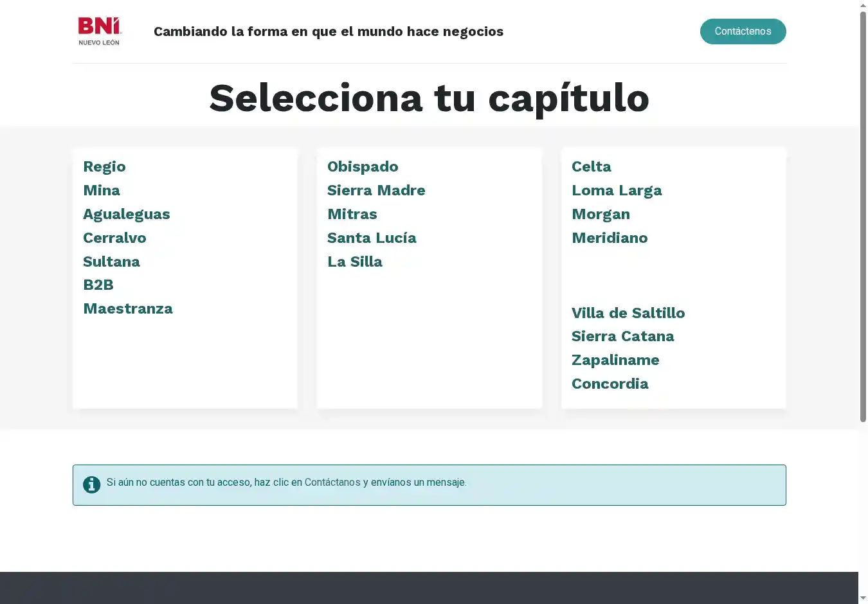This screenshot has width=868, height=604.
Task: Choose the Agualeguas chapter
Action: [x=127, y=215]
